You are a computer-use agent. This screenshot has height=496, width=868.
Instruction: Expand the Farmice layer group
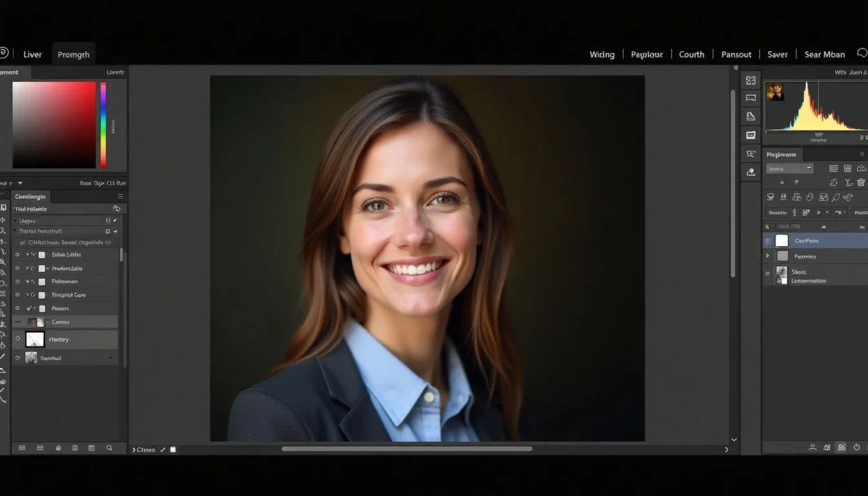768,256
